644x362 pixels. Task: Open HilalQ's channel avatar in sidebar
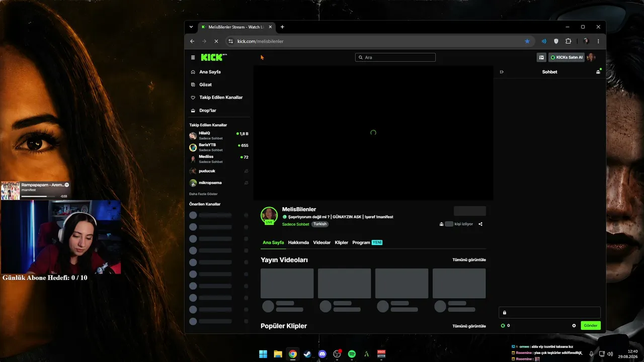pyautogui.click(x=193, y=136)
